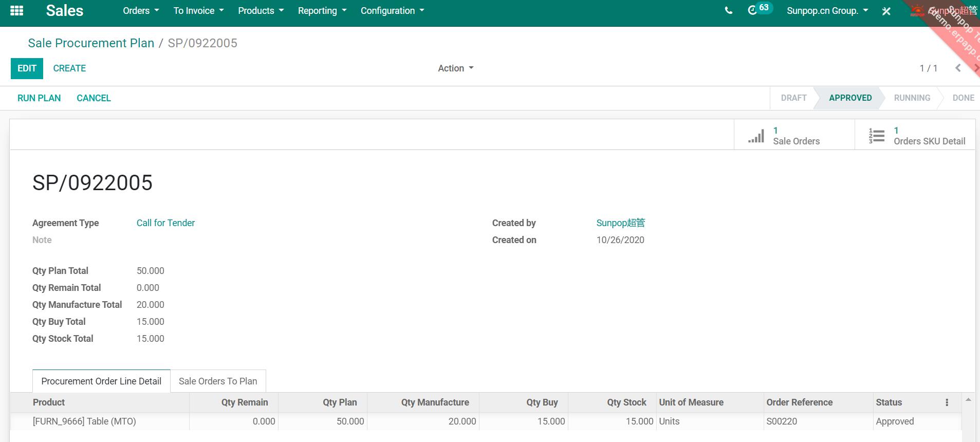Viewport: 980px width, 442px height.
Task: Sort by Product column header
Action: click(100, 402)
